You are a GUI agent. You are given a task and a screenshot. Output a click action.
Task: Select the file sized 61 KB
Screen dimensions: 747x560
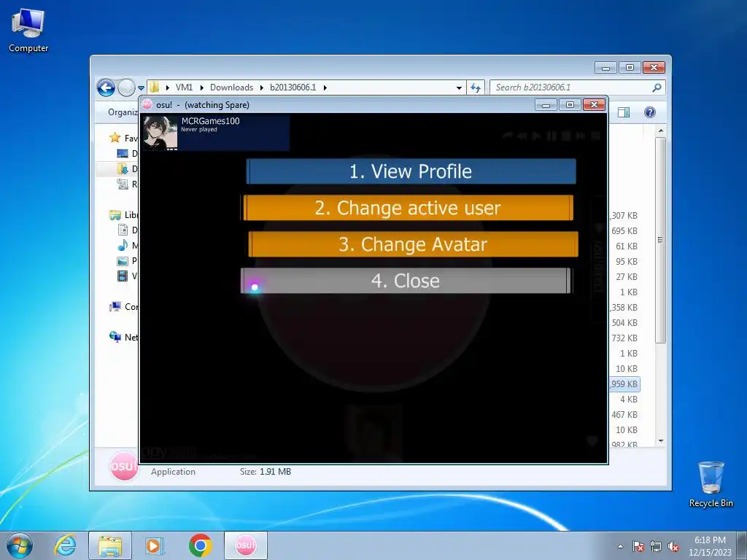tap(626, 246)
